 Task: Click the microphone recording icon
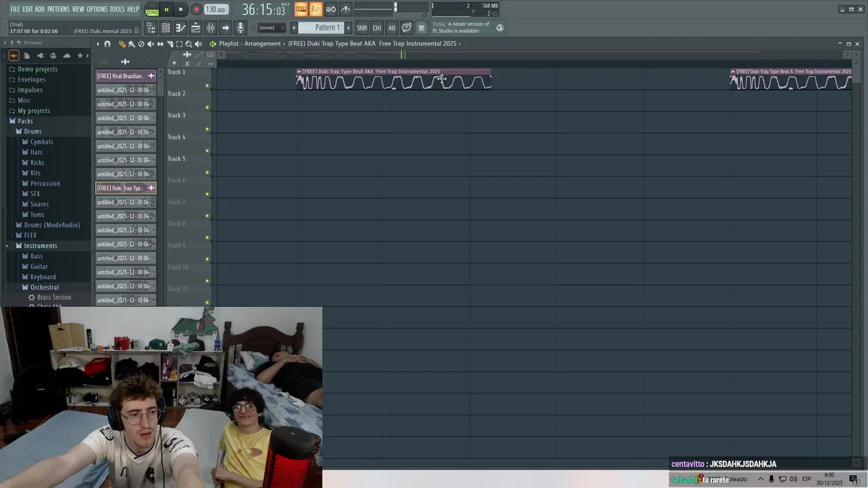pyautogui.click(x=240, y=28)
